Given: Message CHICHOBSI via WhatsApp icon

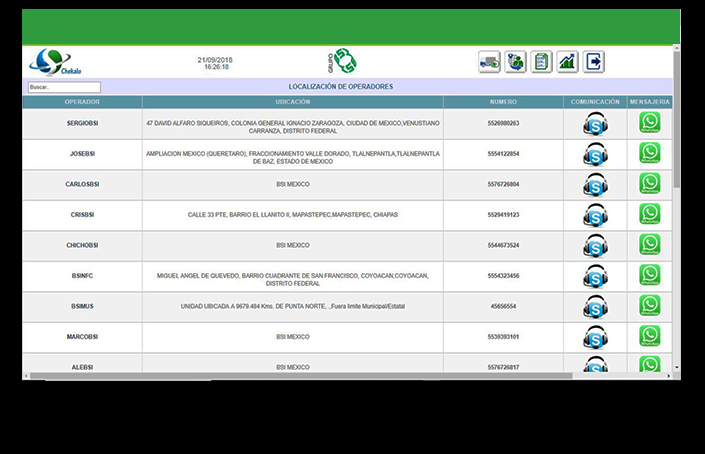Looking at the screenshot, I should pos(650,245).
